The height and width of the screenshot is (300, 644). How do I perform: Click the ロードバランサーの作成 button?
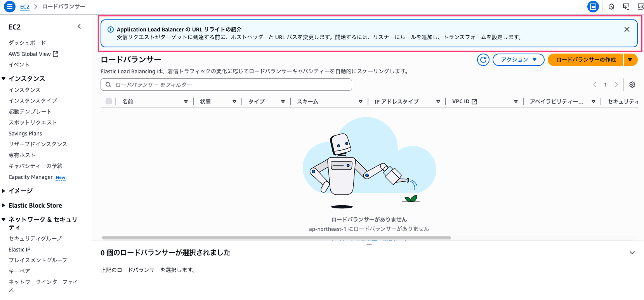pos(585,60)
